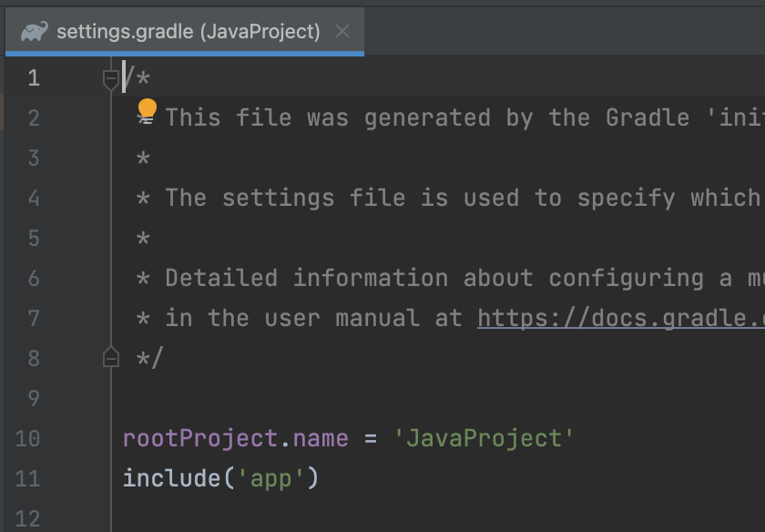Click "Detailed information" comment on line 6
The image size is (765, 532).
[x=306, y=278]
